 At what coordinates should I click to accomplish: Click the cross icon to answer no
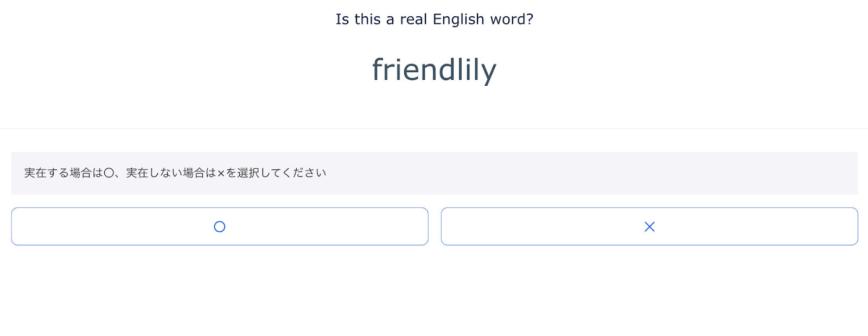[x=649, y=226]
